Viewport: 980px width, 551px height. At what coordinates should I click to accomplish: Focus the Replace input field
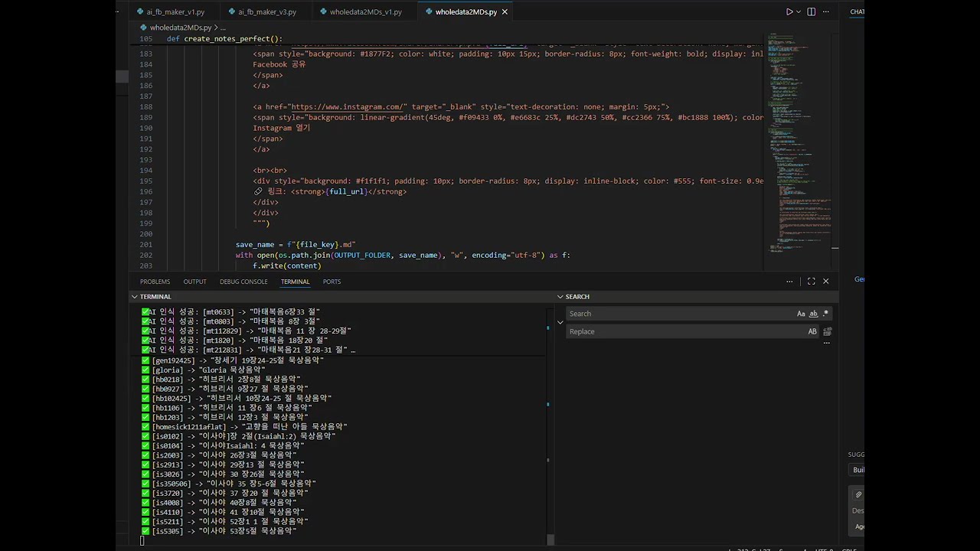click(686, 331)
